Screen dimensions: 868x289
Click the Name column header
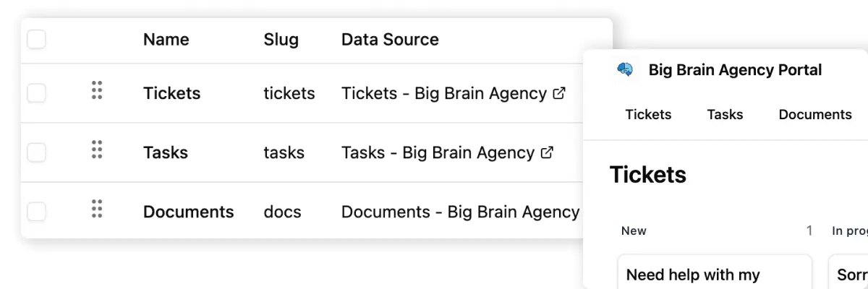(166, 39)
